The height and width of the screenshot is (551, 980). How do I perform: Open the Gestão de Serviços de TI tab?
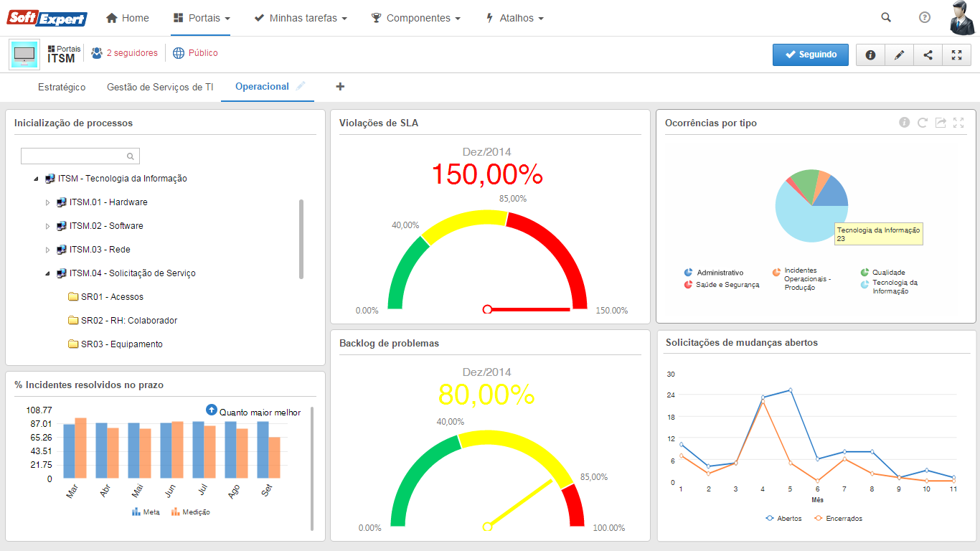coord(160,87)
